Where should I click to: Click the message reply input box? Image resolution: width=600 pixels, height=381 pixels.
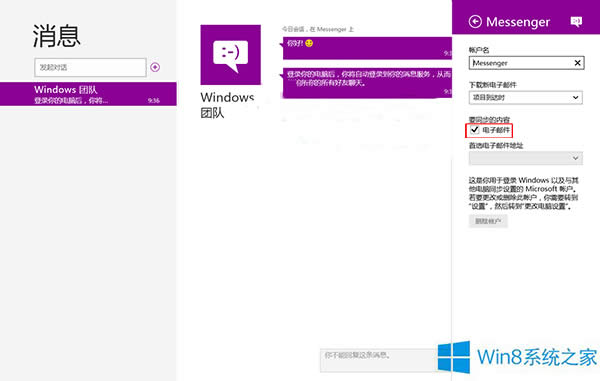click(379, 360)
